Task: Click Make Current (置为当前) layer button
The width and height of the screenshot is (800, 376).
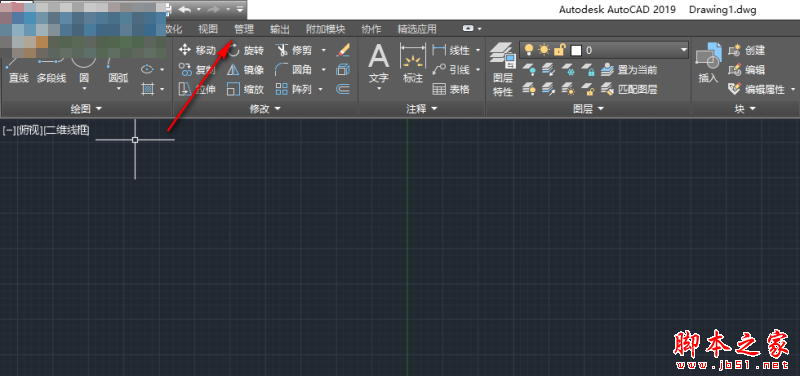Action: pos(629,69)
